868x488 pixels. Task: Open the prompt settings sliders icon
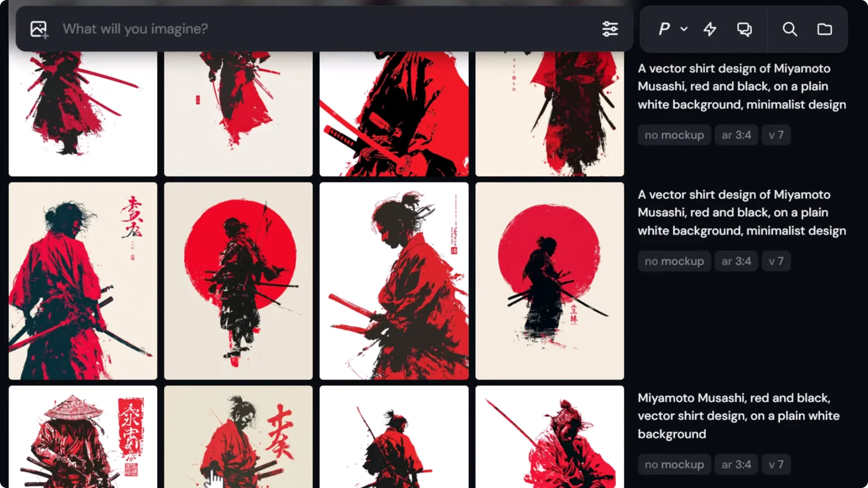tap(610, 28)
